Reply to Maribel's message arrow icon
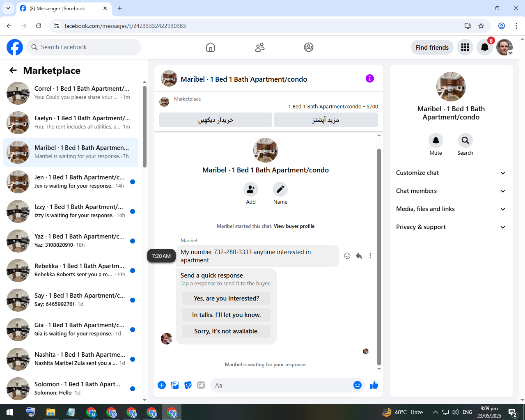The height and width of the screenshot is (420, 525). [x=359, y=256]
